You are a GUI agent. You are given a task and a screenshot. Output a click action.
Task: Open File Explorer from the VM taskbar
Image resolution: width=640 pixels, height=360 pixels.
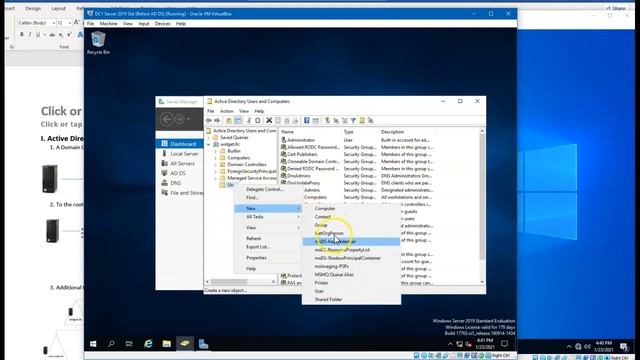[x=167, y=344]
